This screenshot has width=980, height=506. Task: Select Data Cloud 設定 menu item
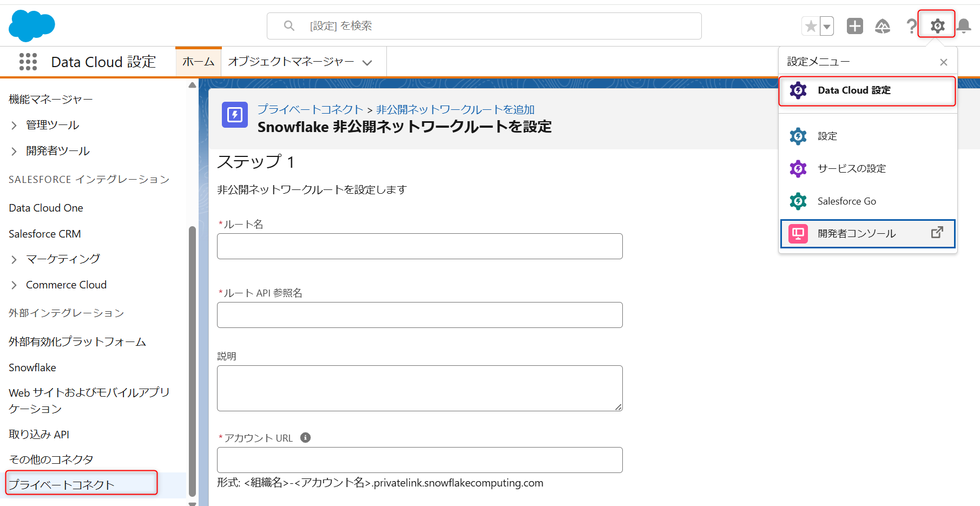pyautogui.click(x=867, y=90)
